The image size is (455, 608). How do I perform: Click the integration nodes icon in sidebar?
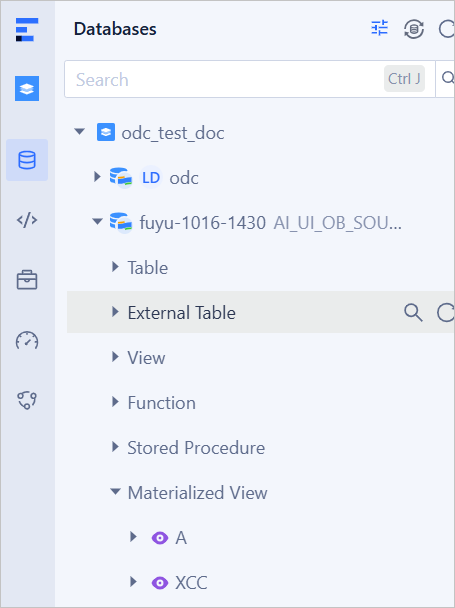pos(27,400)
